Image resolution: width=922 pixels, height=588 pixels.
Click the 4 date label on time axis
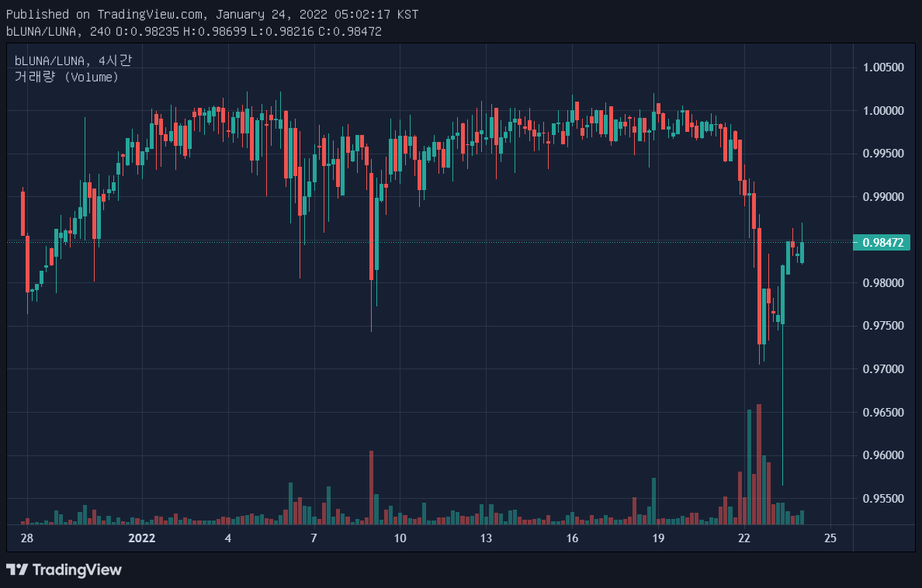(x=228, y=538)
